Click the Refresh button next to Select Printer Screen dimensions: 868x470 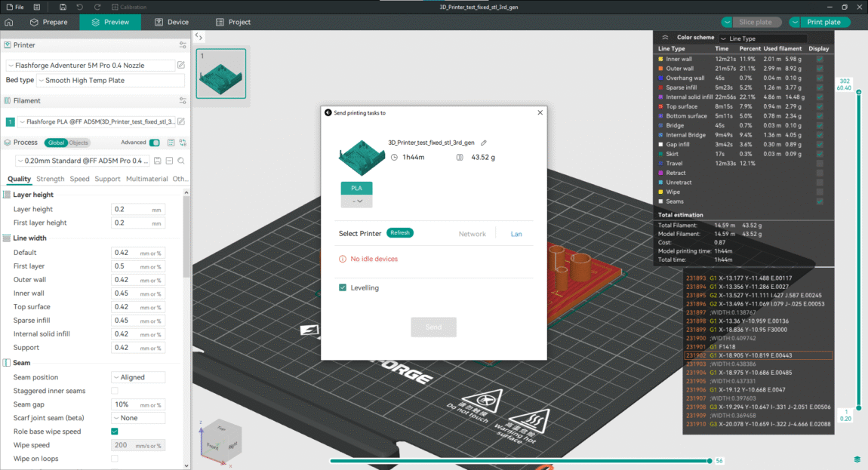pyautogui.click(x=400, y=233)
